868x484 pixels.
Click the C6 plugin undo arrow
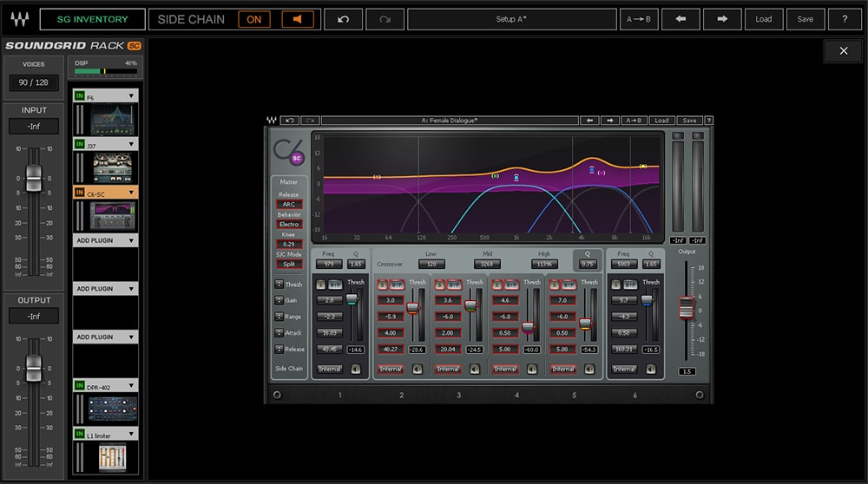[290, 121]
